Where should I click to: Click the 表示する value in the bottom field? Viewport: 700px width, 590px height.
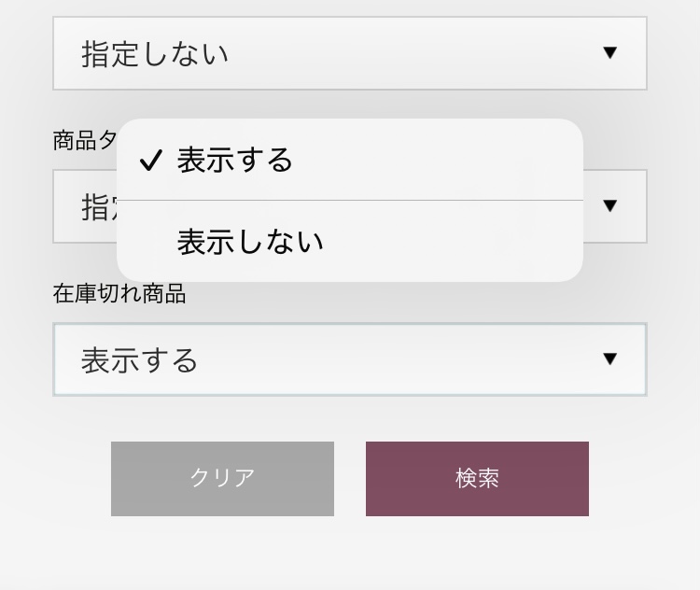[140, 360]
